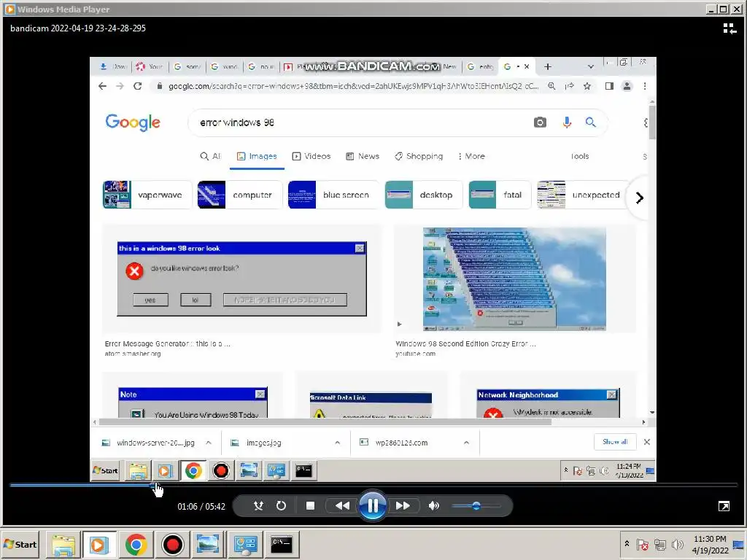Viewport: 747px width, 560px height.
Task: Expand options for images.jpg download
Action: (x=337, y=443)
